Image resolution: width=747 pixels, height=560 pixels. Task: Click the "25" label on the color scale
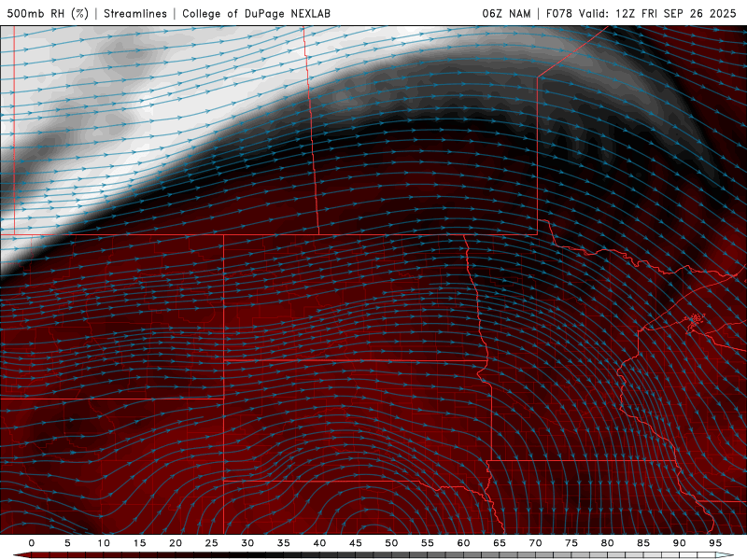point(212,543)
